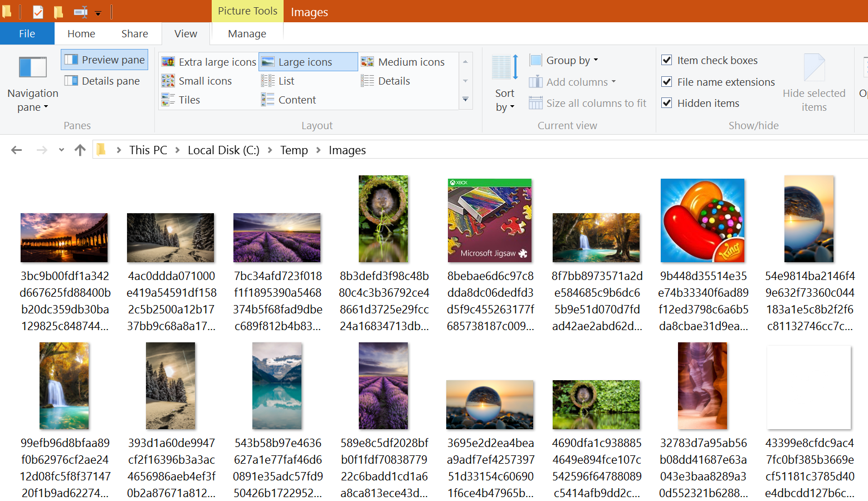
Task: Select blank file 43399e8cfdc9ac4
Action: point(809,387)
